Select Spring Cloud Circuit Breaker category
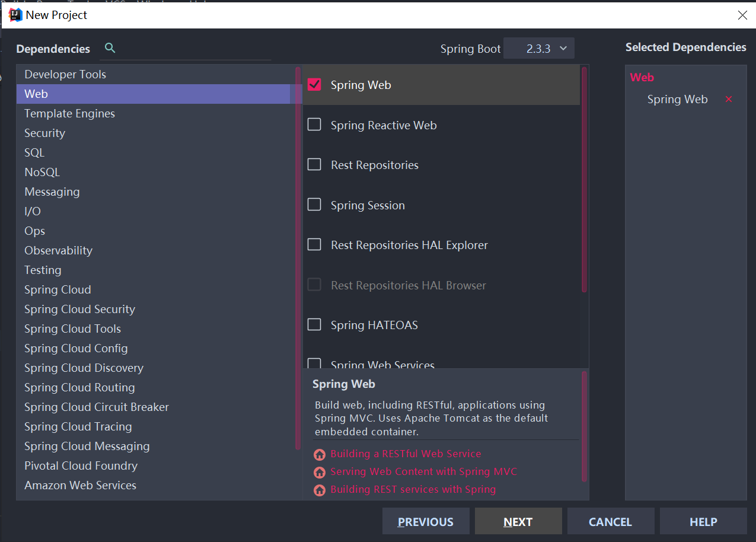Screen dimensions: 756x542 tap(156, 407)
